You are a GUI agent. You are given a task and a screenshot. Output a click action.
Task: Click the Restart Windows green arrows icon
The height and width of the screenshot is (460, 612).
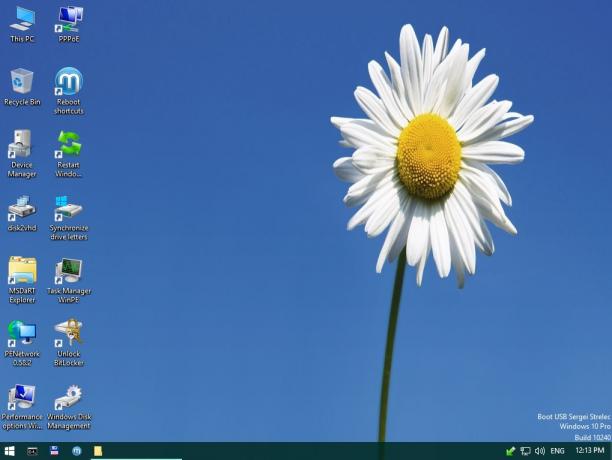pyautogui.click(x=69, y=154)
